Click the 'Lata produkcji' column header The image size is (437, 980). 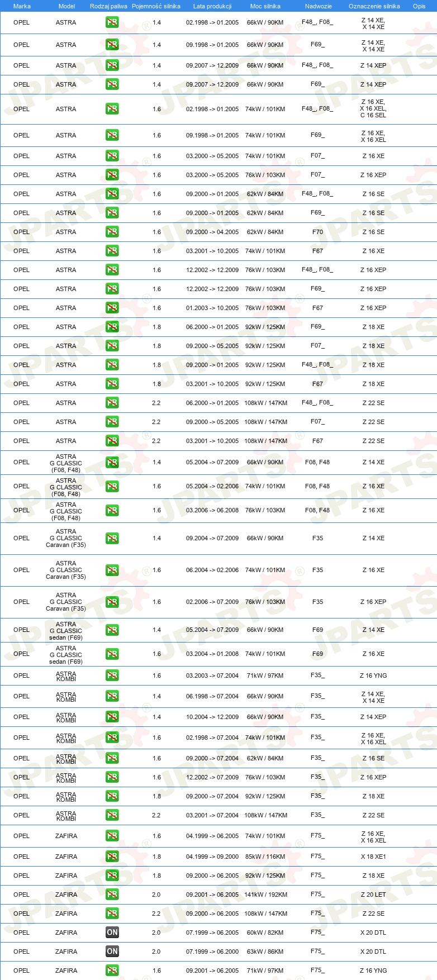coord(212,6)
